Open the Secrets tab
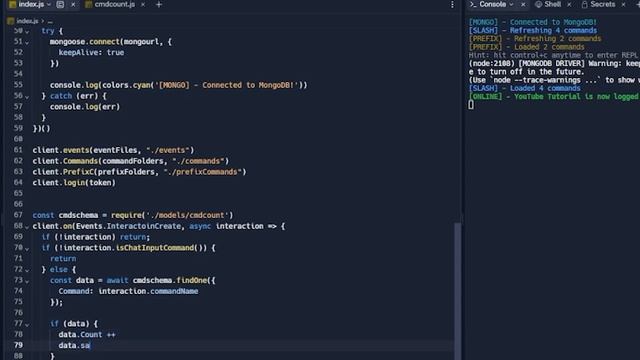This screenshot has height=360, width=640. (x=602, y=4)
